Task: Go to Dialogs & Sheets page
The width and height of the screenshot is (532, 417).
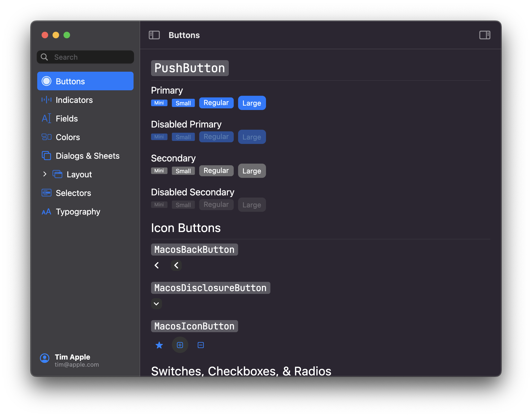Action: (87, 156)
